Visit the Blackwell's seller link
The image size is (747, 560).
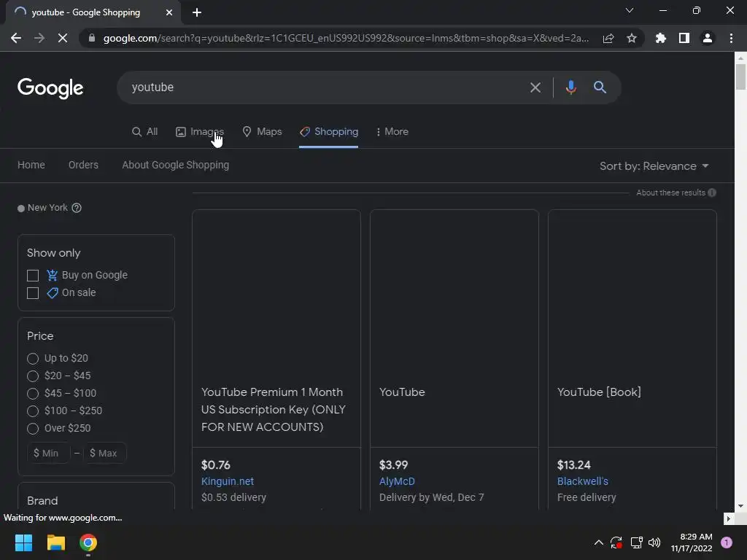(583, 481)
